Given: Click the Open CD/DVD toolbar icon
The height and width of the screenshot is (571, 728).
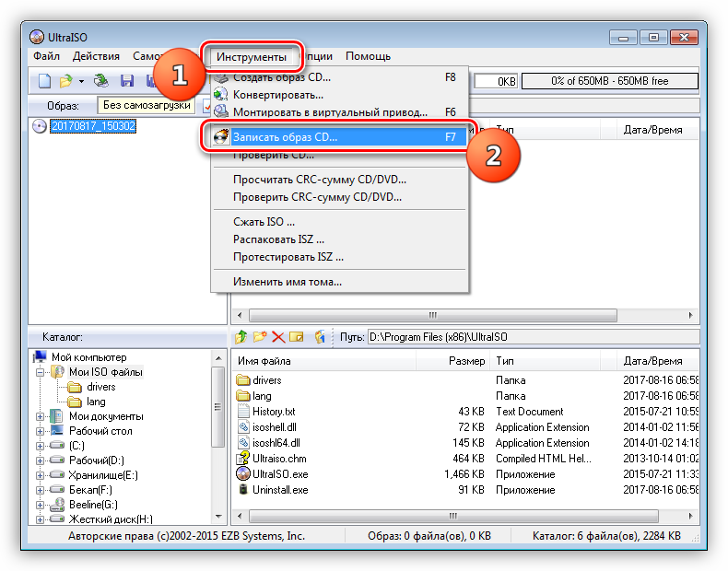Looking at the screenshot, I should (100, 81).
